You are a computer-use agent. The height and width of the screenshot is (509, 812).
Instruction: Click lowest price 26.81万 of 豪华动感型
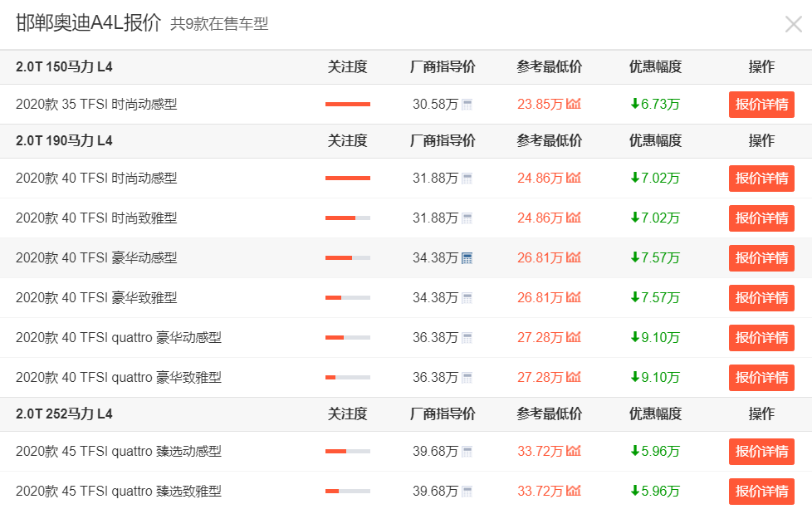(x=540, y=258)
